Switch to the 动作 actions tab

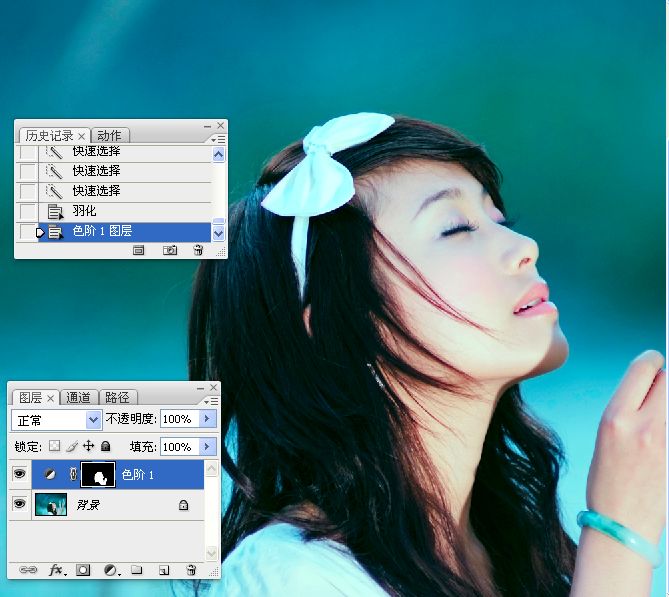point(110,135)
